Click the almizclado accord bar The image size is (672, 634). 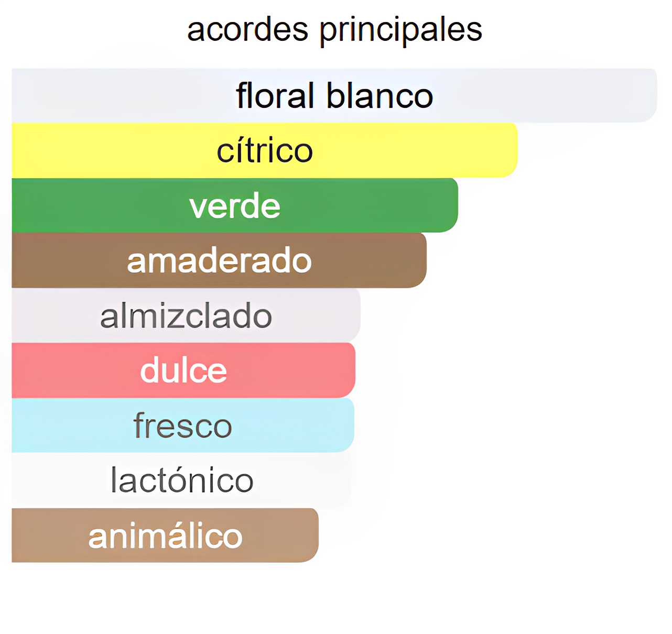[x=186, y=315]
